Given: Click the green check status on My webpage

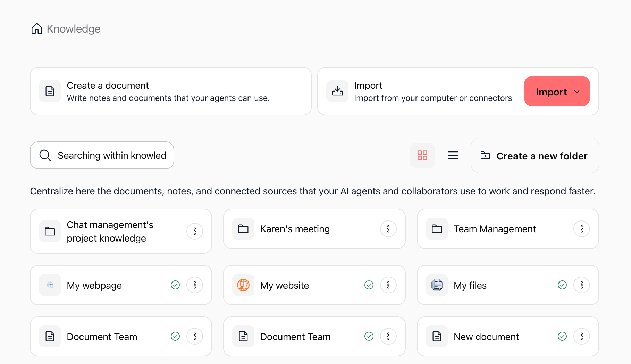Looking at the screenshot, I should click(175, 285).
